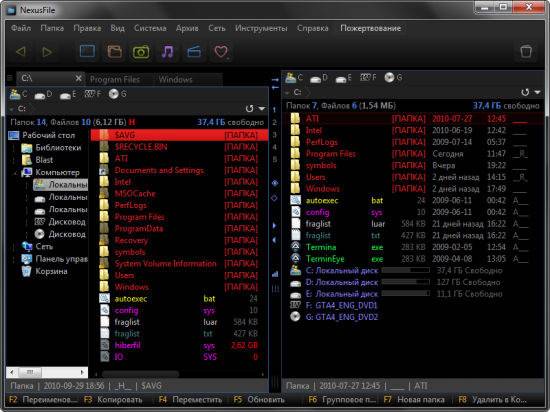Image resolution: width=550 pixels, height=412 pixels.
Task: Select drive D icon in left panel
Action: [x=43, y=94]
